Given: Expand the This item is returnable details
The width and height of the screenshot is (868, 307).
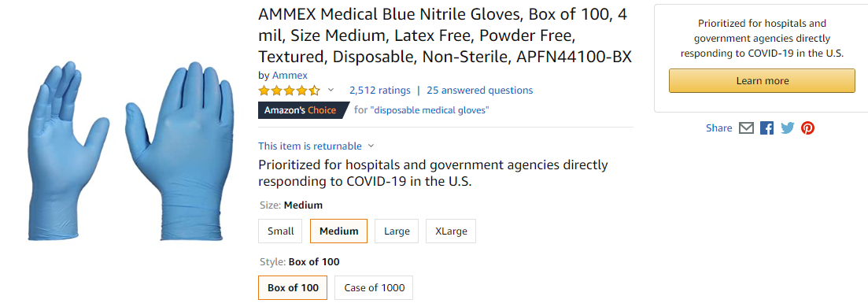Looking at the screenshot, I should coord(316,146).
